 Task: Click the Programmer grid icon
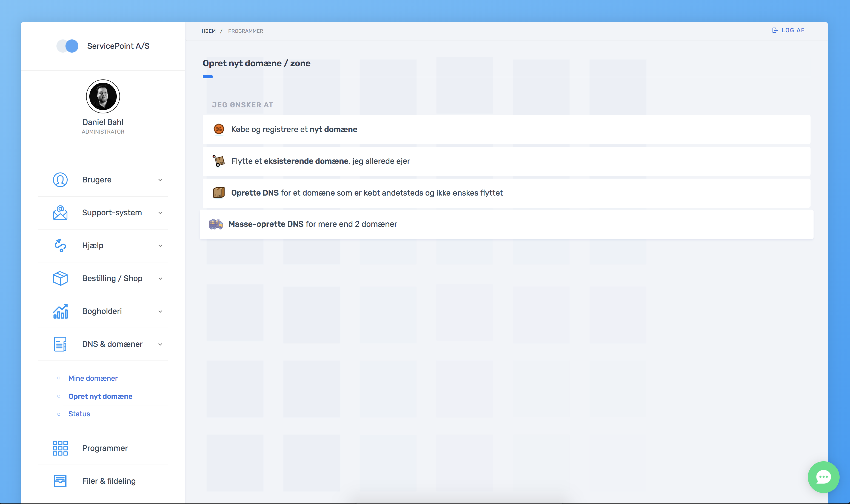click(x=60, y=448)
